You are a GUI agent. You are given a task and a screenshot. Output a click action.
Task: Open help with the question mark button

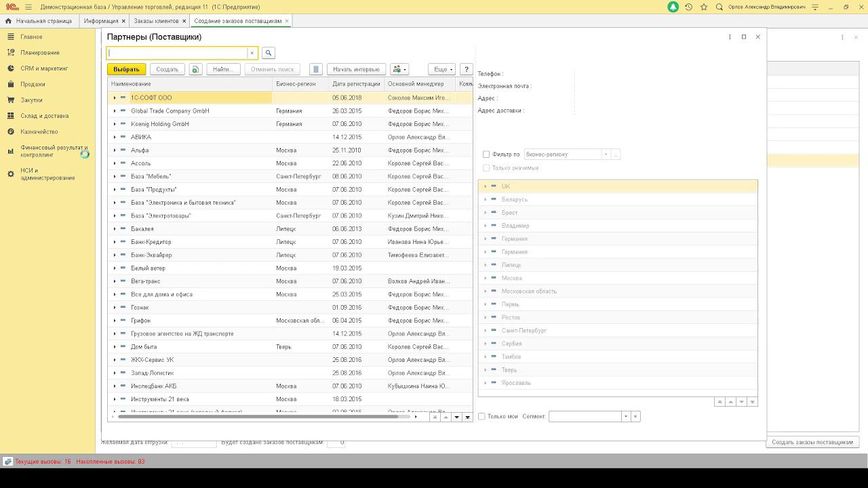466,69
